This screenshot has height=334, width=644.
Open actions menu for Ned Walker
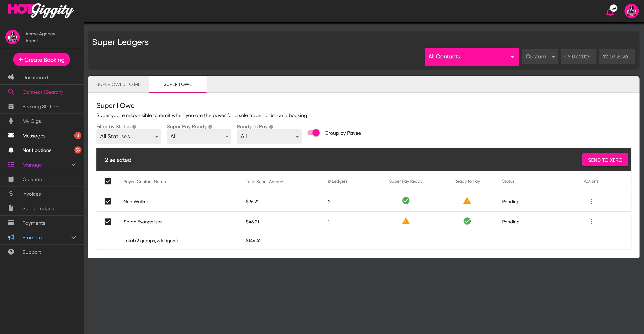coord(592,201)
